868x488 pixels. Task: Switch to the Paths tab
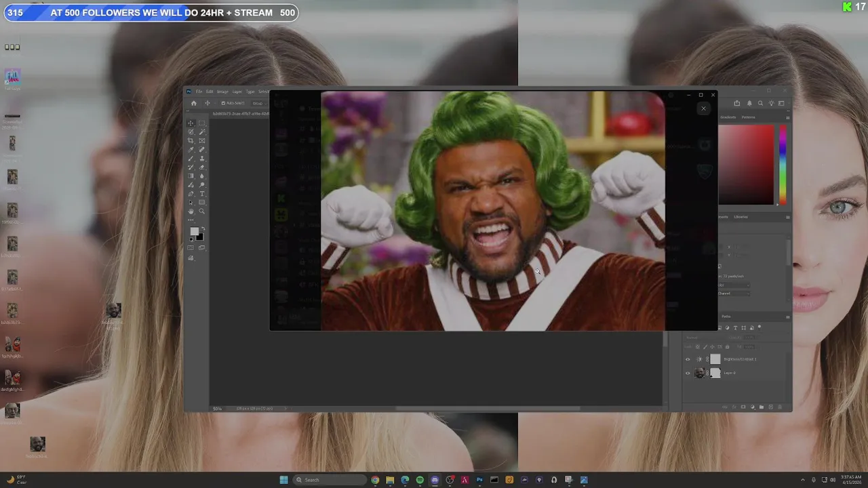point(726,317)
